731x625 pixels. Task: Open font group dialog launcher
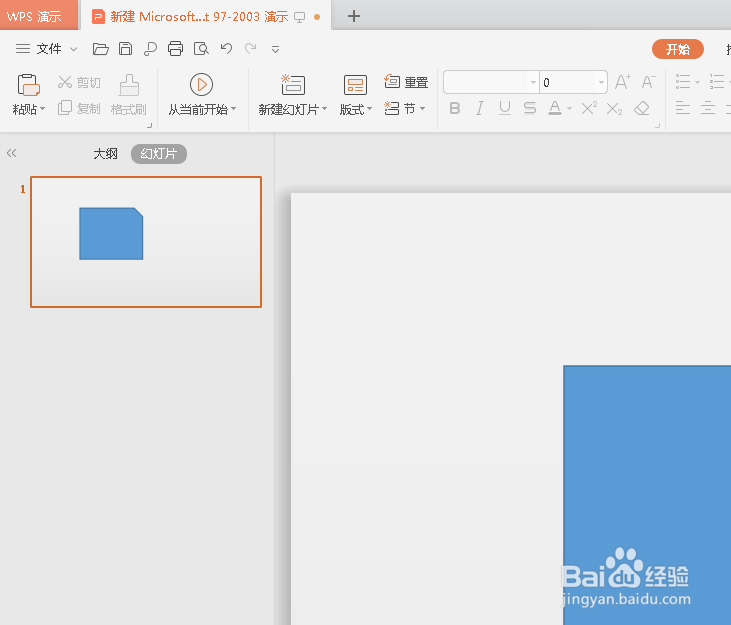pyautogui.click(x=657, y=125)
